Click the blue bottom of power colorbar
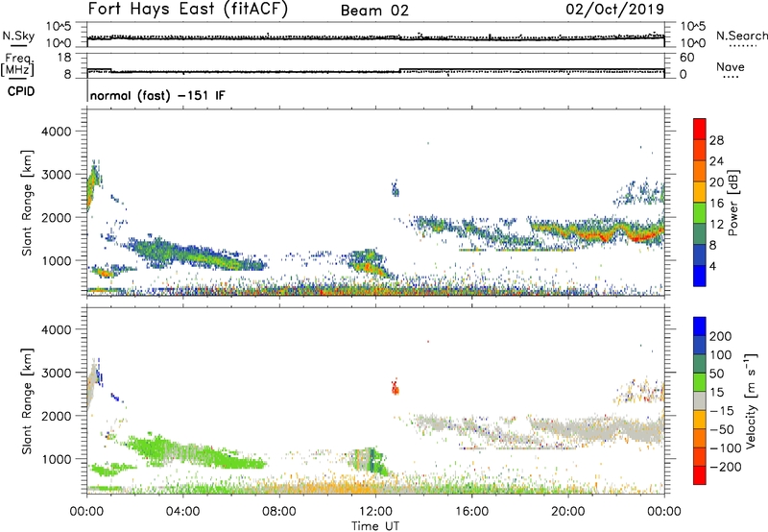 pyautogui.click(x=700, y=276)
